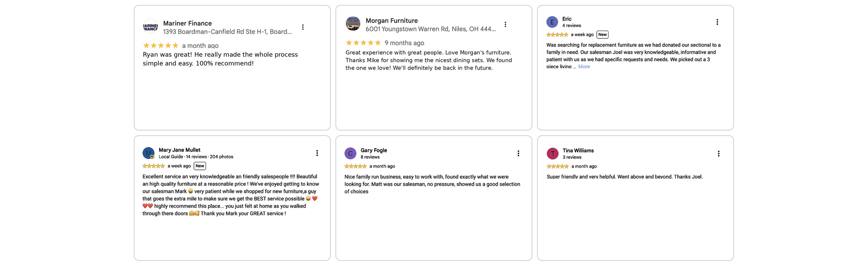Click Tina Williams' pink T avatar
The height and width of the screenshot is (271, 868).
tap(552, 154)
